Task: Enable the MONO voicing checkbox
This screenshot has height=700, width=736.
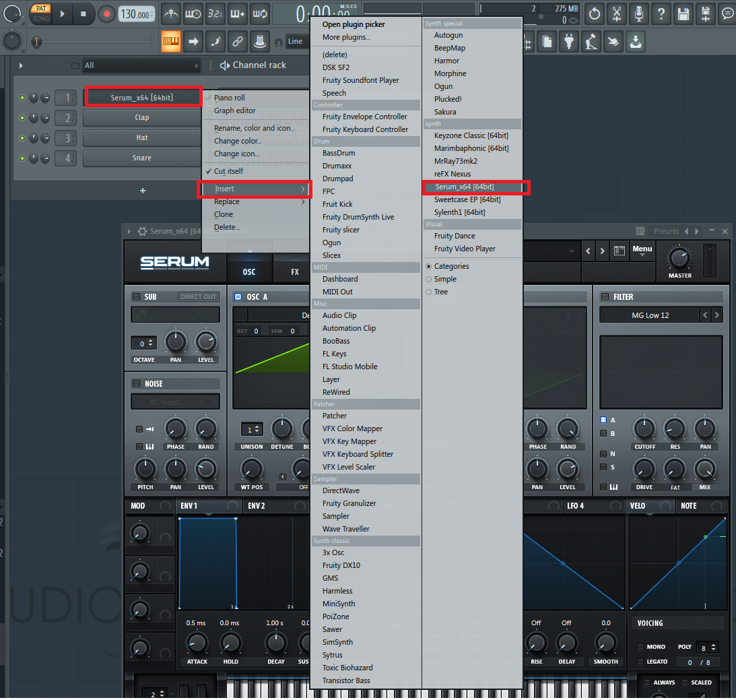Action: click(x=640, y=647)
